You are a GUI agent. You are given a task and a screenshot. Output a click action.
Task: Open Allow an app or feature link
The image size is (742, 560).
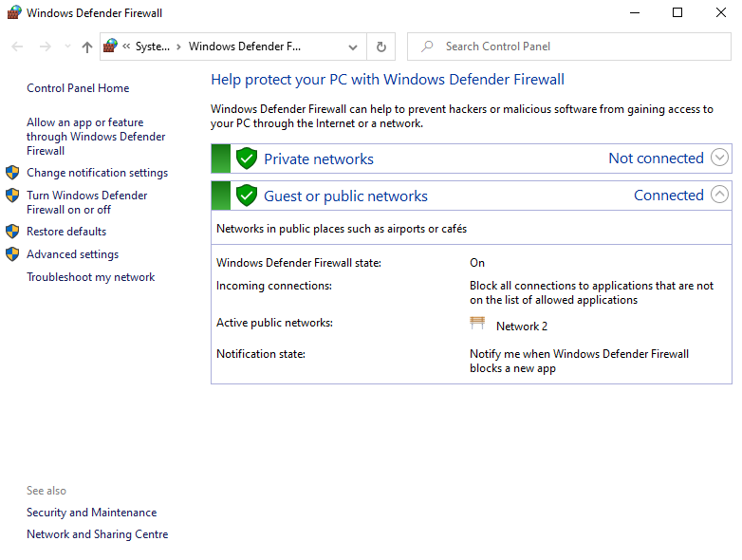[x=96, y=137]
